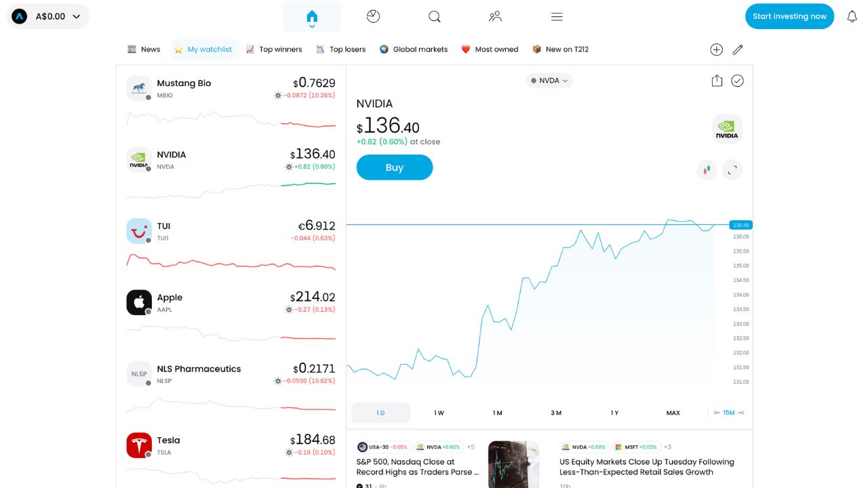This screenshot has width=868, height=488.
Task: Open the portfolio pie chart icon
Action: pos(373,17)
